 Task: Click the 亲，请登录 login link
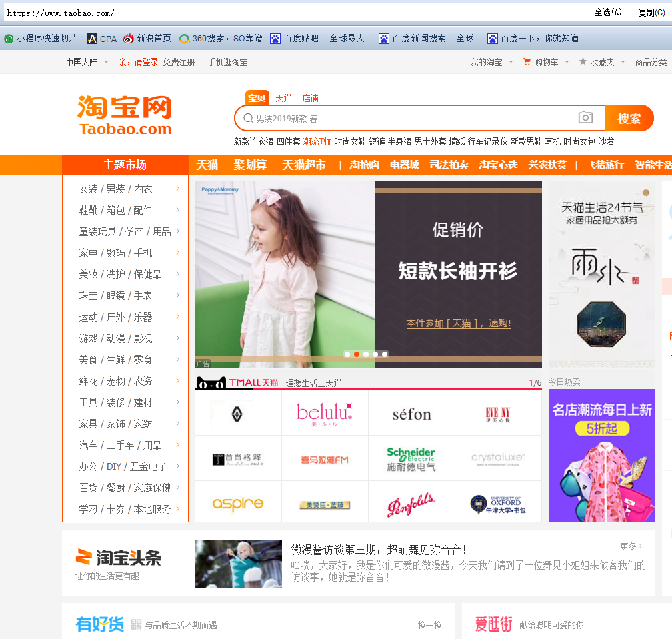click(x=138, y=62)
